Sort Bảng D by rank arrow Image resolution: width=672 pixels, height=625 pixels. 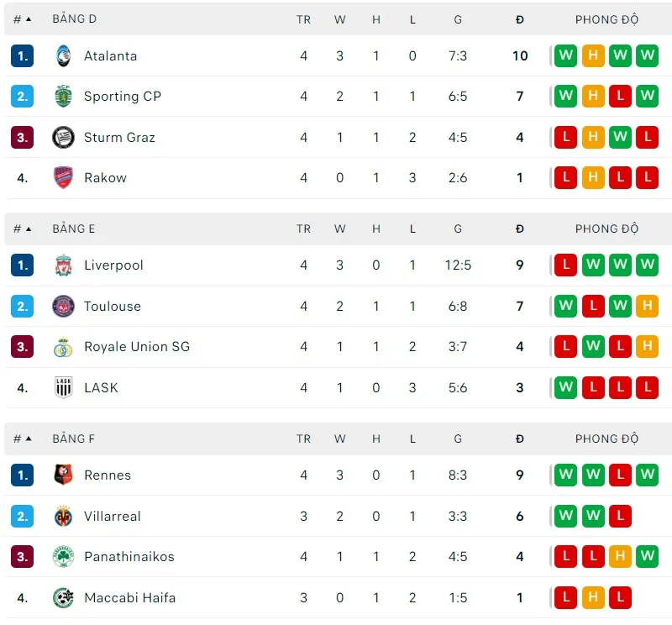pyautogui.click(x=29, y=19)
